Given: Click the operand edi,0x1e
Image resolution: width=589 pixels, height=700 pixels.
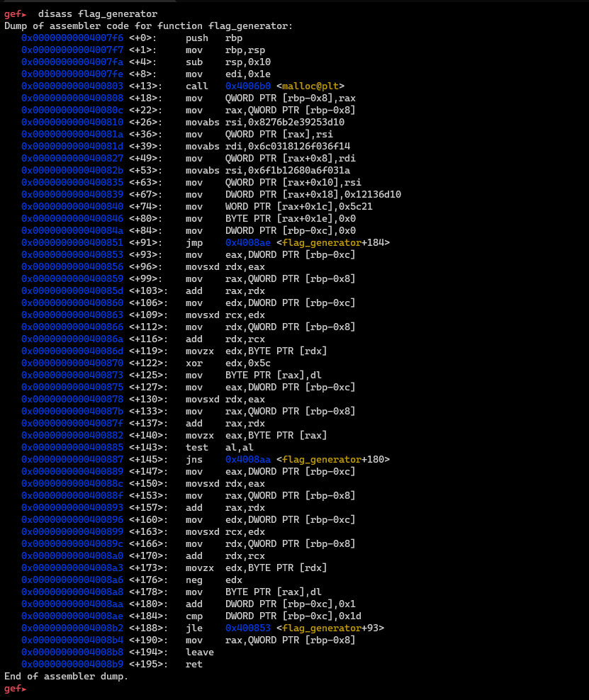Looking at the screenshot, I should pos(248,74).
